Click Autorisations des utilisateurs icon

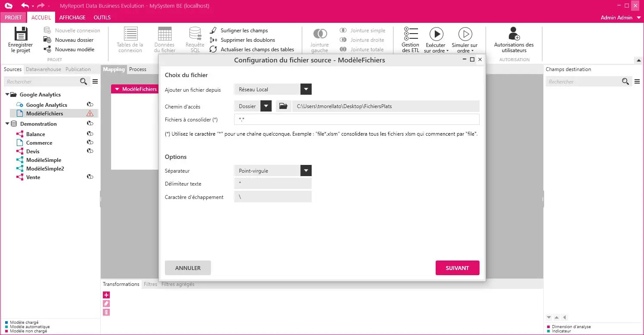click(514, 34)
